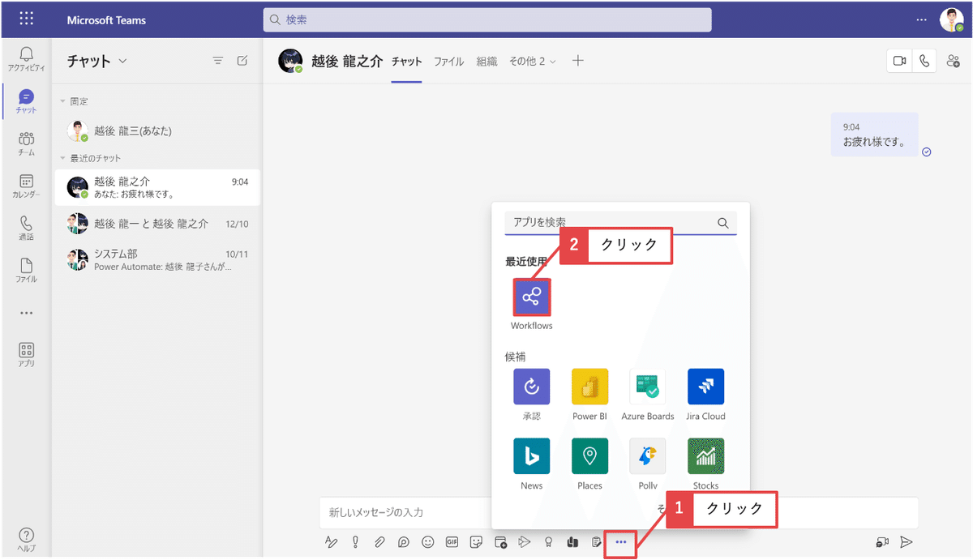
Task: Click 越後 龍之介 avatar in chat header
Action: 290,62
